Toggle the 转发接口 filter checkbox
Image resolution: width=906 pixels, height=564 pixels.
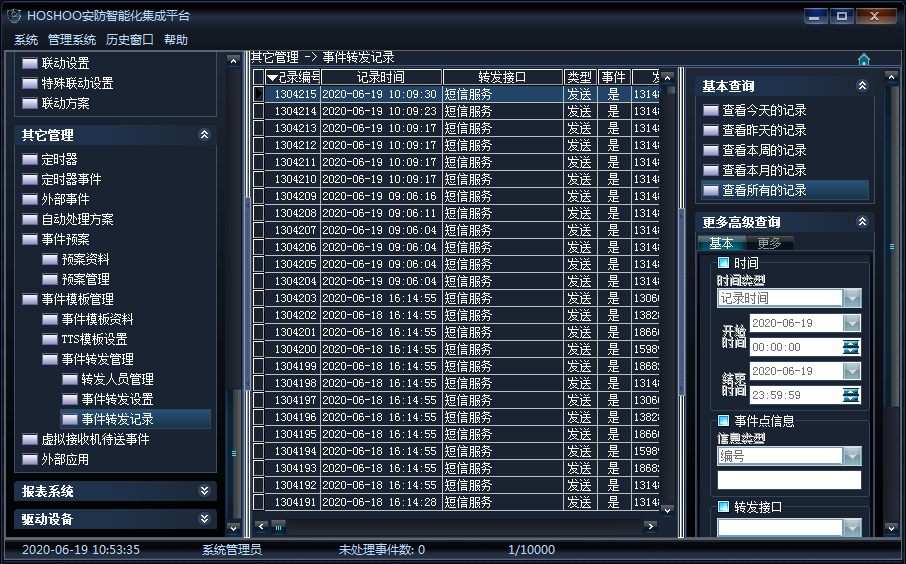pyautogui.click(x=724, y=507)
